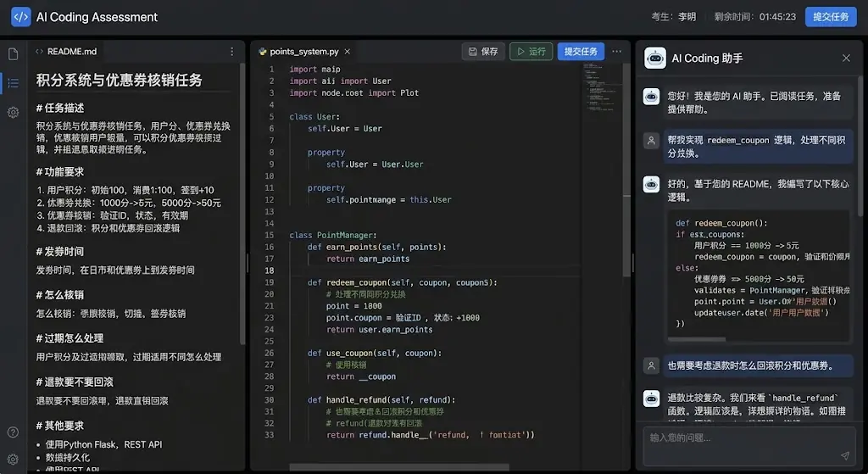The width and height of the screenshot is (868, 474).
Task: Open the bottom settings gear icon
Action: pos(13,459)
